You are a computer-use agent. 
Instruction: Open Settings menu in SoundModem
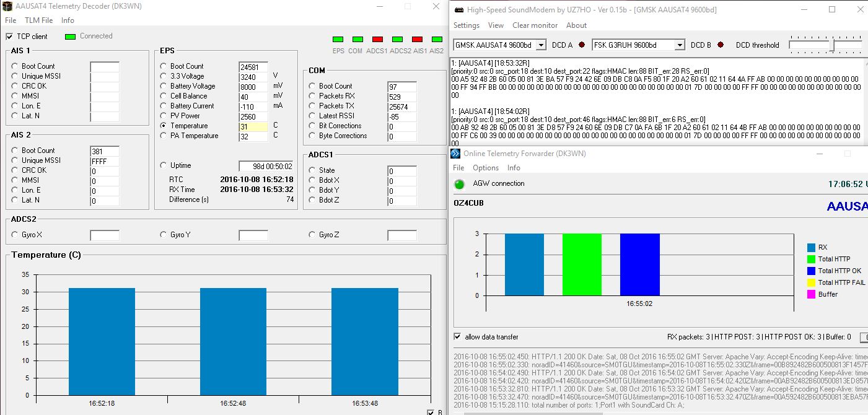tap(467, 25)
